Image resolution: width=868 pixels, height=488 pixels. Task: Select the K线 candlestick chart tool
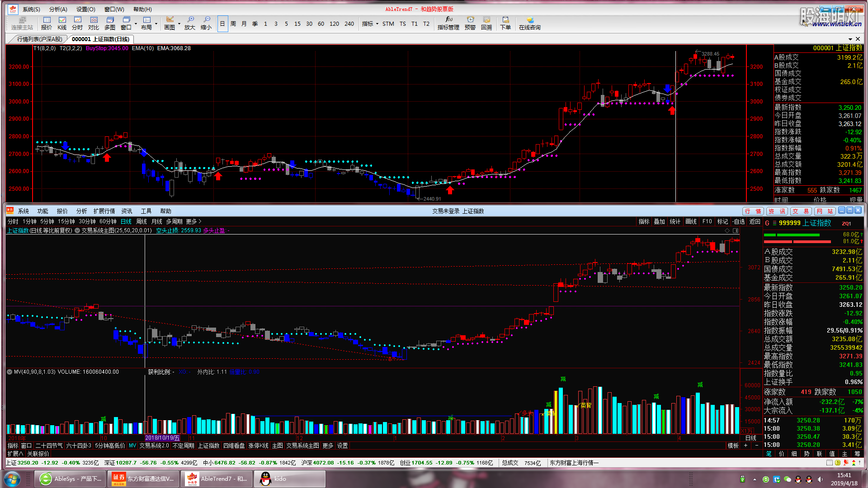(x=62, y=23)
